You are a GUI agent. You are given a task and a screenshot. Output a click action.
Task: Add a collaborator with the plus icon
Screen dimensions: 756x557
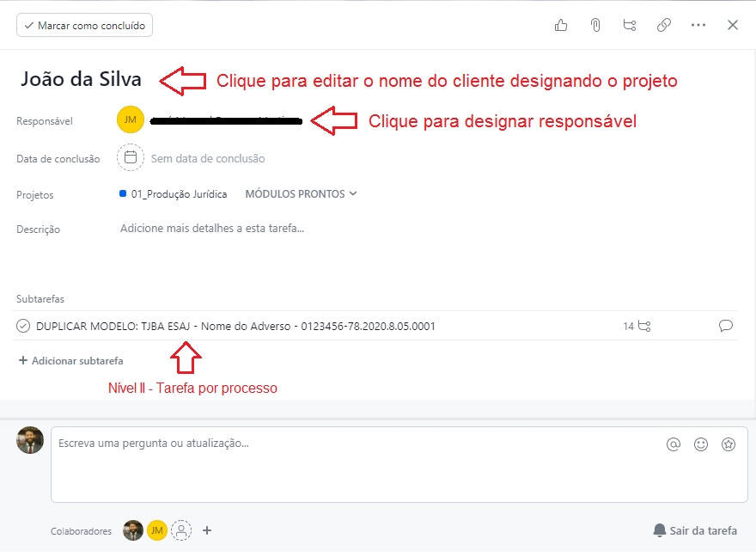coord(207,530)
